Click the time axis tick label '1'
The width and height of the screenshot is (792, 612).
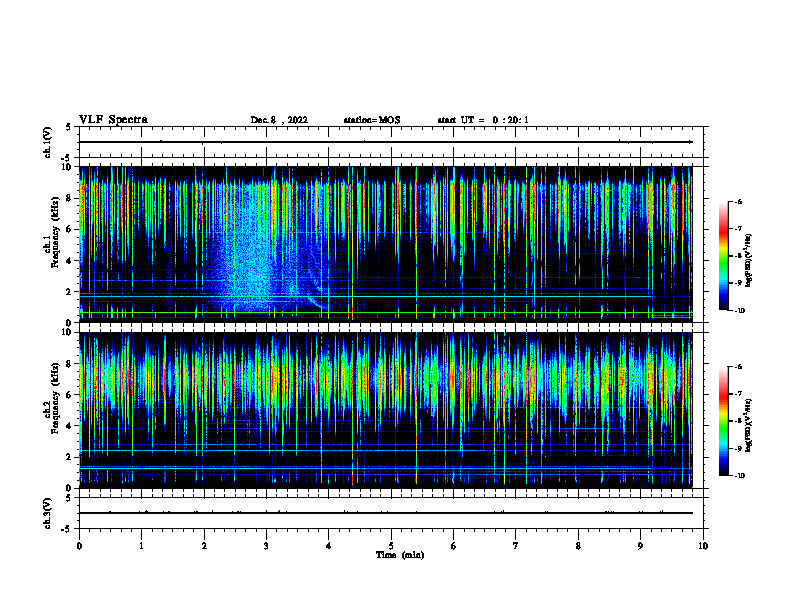click(x=141, y=546)
